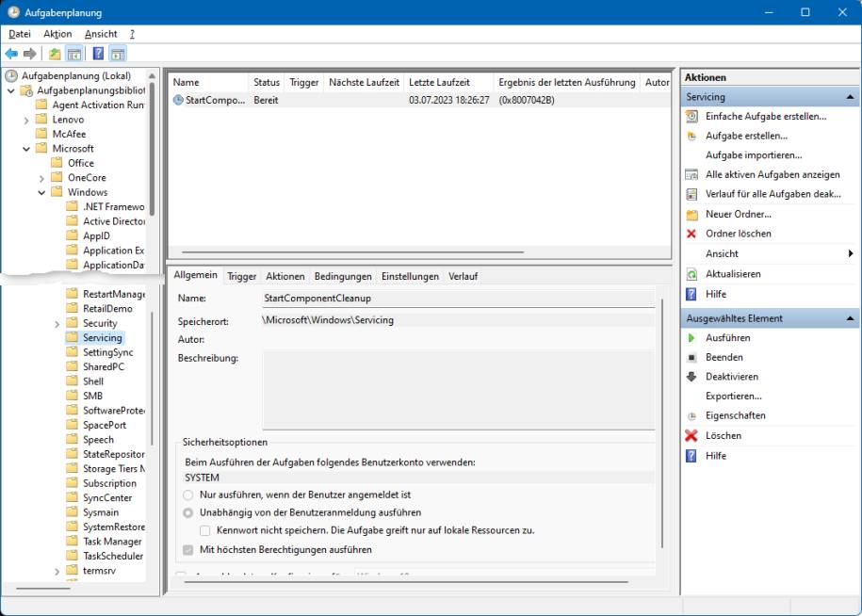Click the back arrow toolbar icon
Screen dimensions: 862x616
[x=11, y=54]
